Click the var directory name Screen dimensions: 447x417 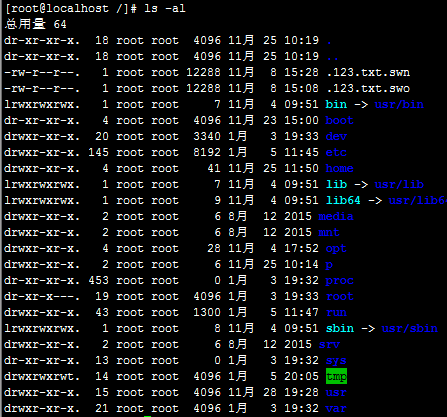[x=336, y=408]
